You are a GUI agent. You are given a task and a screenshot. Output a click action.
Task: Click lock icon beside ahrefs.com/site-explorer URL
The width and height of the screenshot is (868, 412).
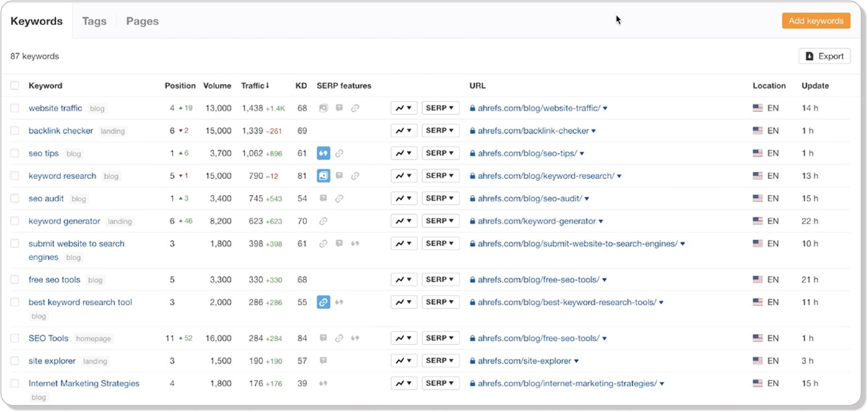[x=472, y=361]
